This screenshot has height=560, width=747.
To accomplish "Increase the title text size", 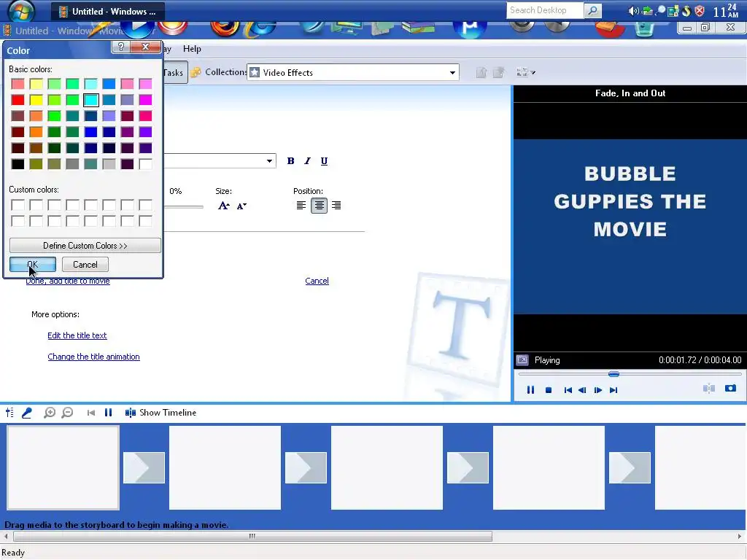I will [x=223, y=206].
